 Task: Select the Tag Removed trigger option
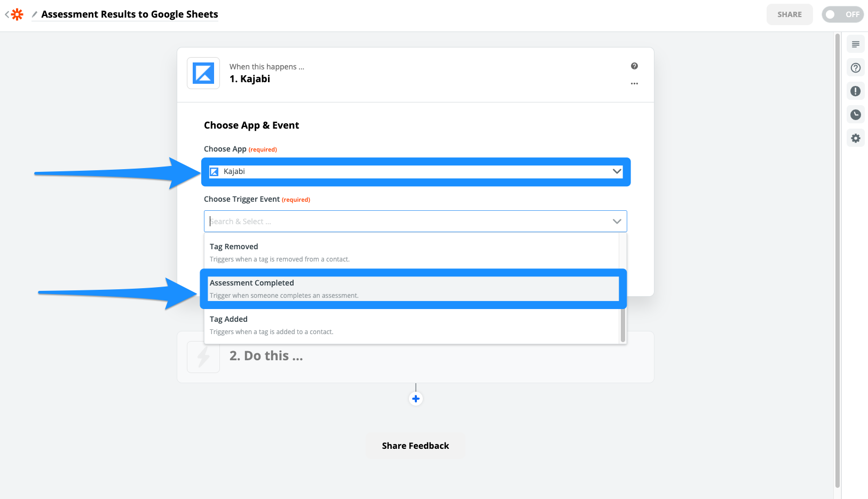412,252
